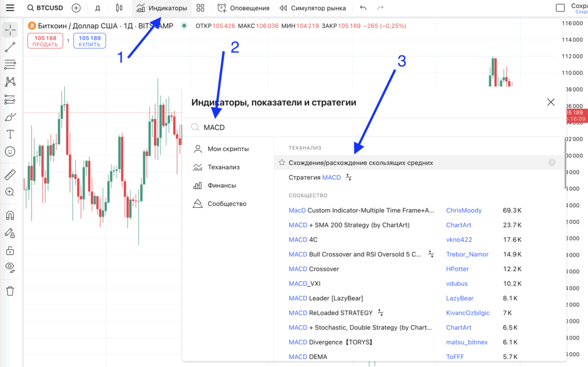
Task: Focus the MACD search field
Action: pos(375,127)
